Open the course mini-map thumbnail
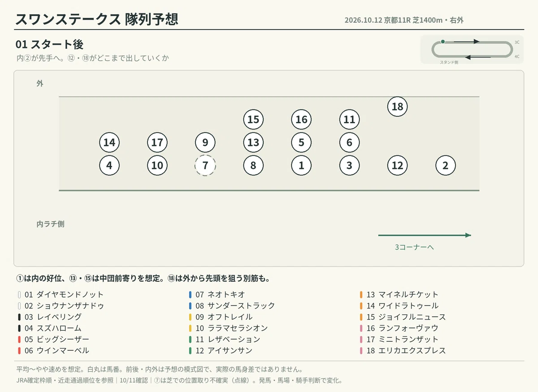The image size is (538, 392). (x=472, y=49)
